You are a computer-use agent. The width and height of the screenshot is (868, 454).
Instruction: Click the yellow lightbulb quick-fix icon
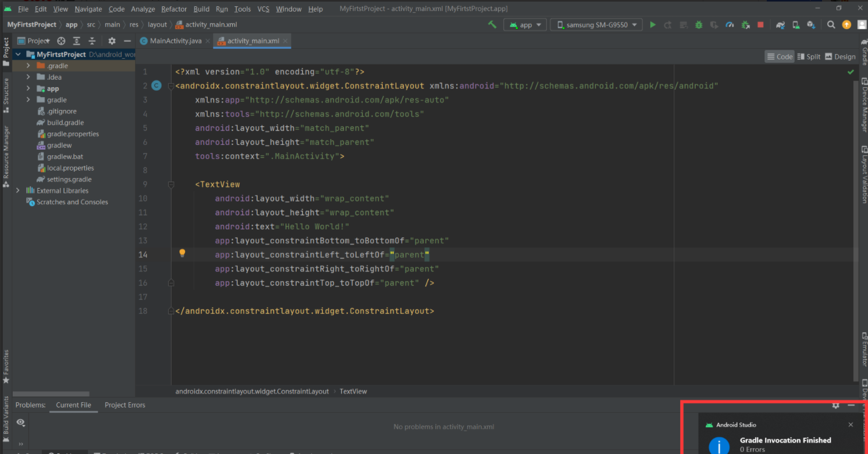click(182, 253)
